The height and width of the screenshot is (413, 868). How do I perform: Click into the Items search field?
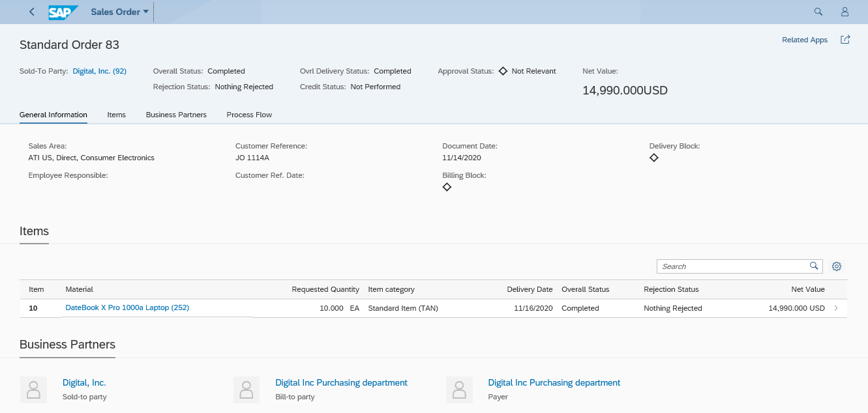[730, 266]
